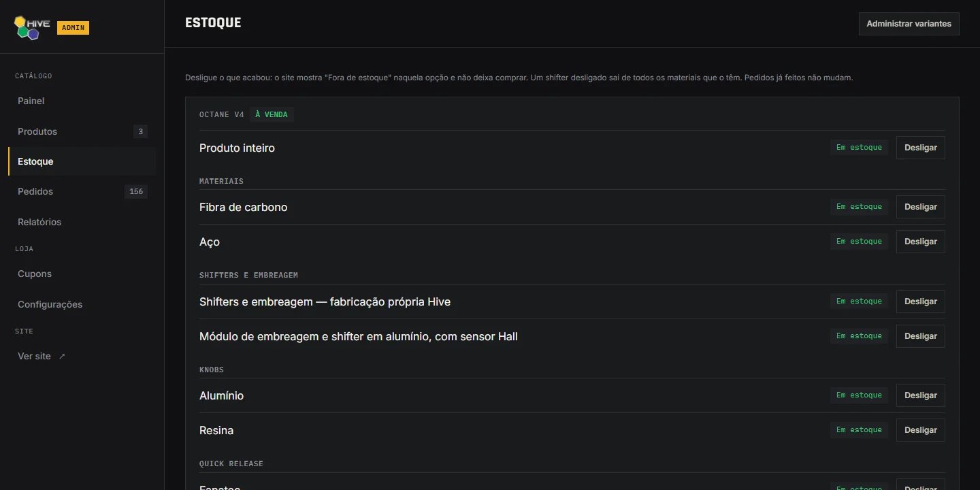Navigate to Cupons

(x=82, y=274)
